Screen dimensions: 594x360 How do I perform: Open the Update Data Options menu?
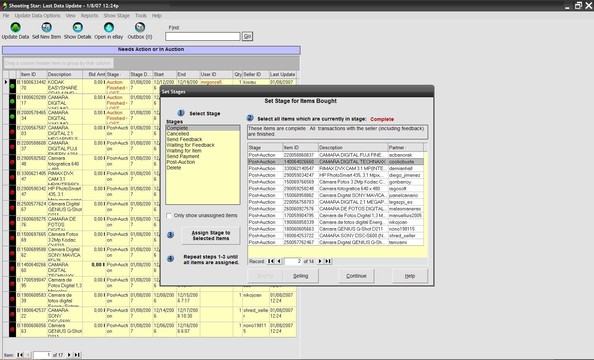coord(37,16)
